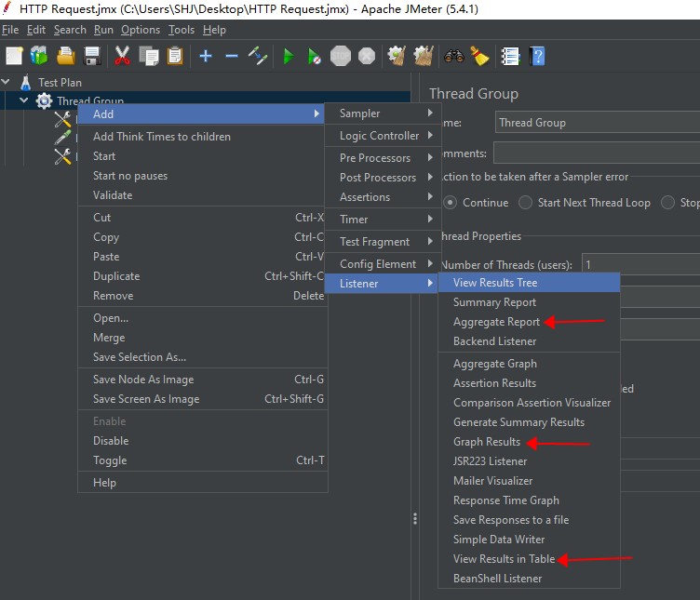Open the Tools menu
Screen dimensions: 700x600
point(181,30)
